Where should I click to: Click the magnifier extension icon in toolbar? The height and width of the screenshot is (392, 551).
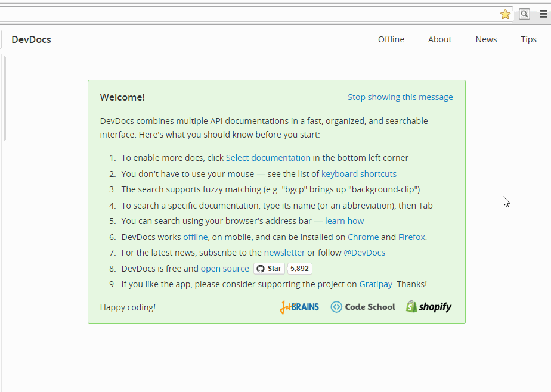click(524, 14)
